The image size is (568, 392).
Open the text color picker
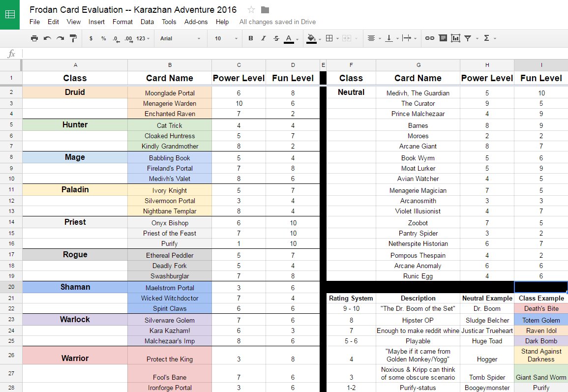tap(289, 38)
